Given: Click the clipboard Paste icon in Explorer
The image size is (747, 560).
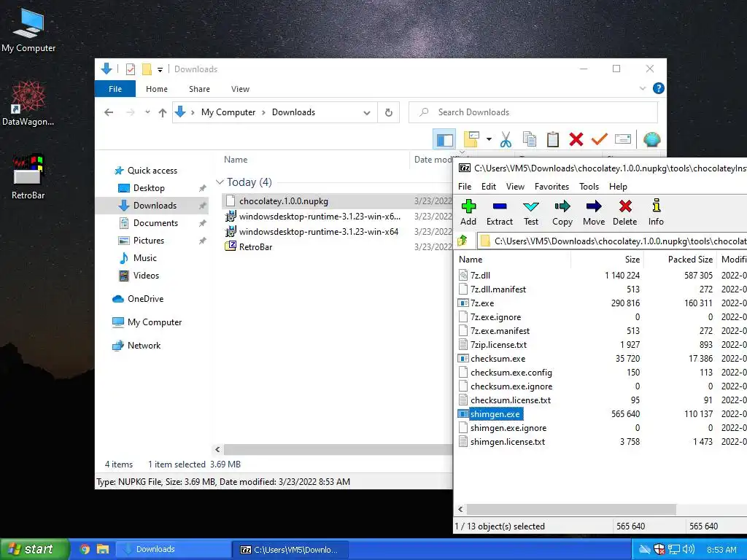Looking at the screenshot, I should tap(553, 139).
